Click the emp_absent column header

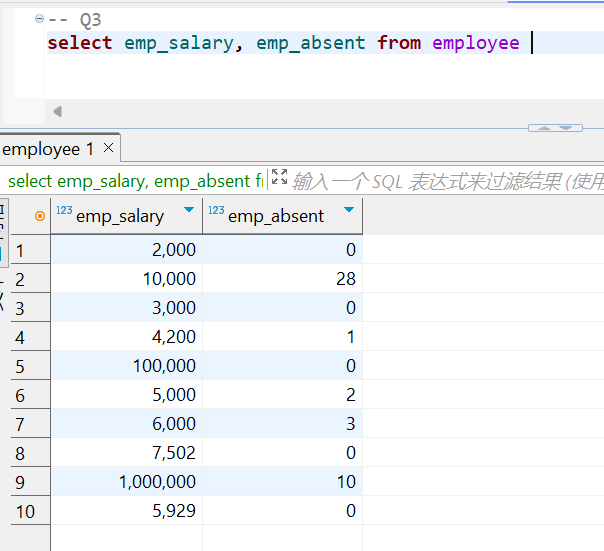click(276, 216)
